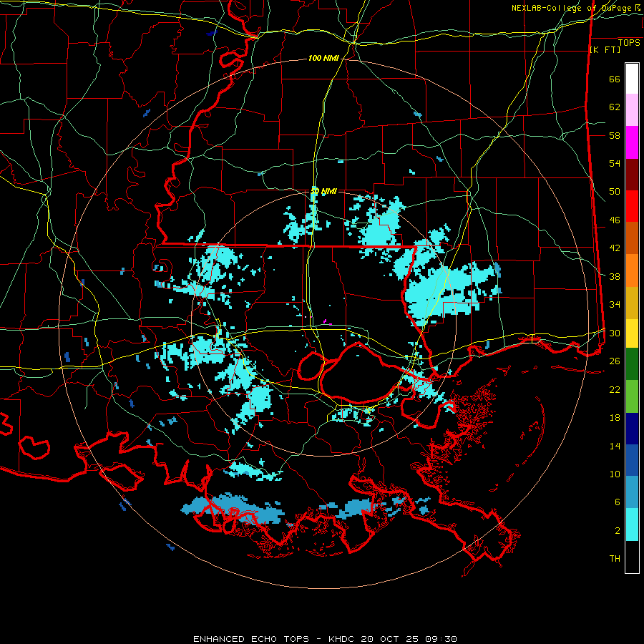Screen dimensions: 644x644
Task: Click the burnt orange legend swatch
Action: (632, 238)
